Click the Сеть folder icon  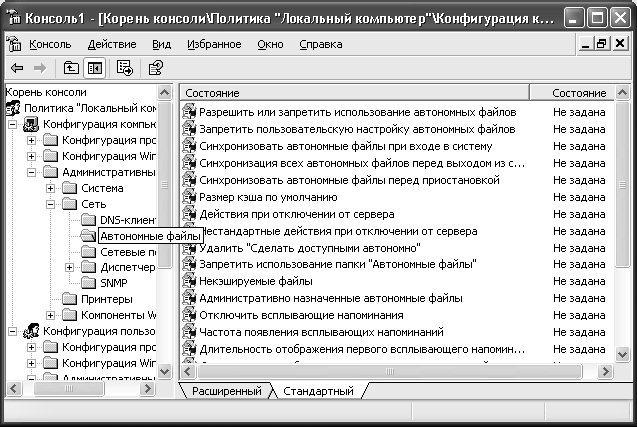point(69,204)
